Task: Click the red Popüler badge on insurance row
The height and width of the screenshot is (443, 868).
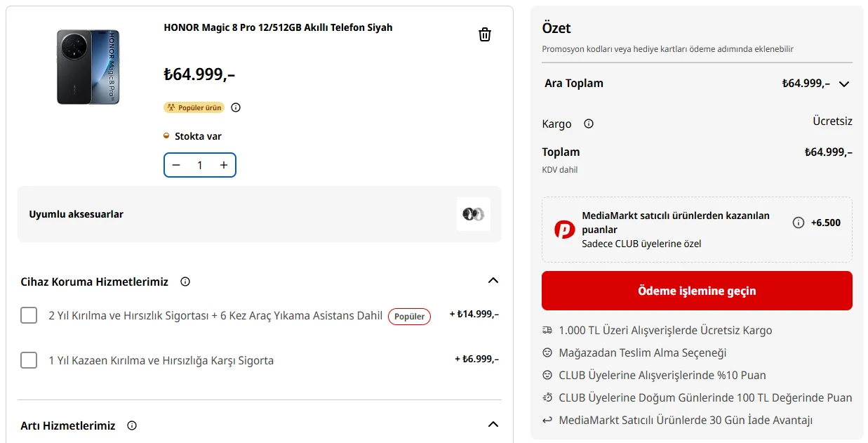Action: [x=409, y=317]
